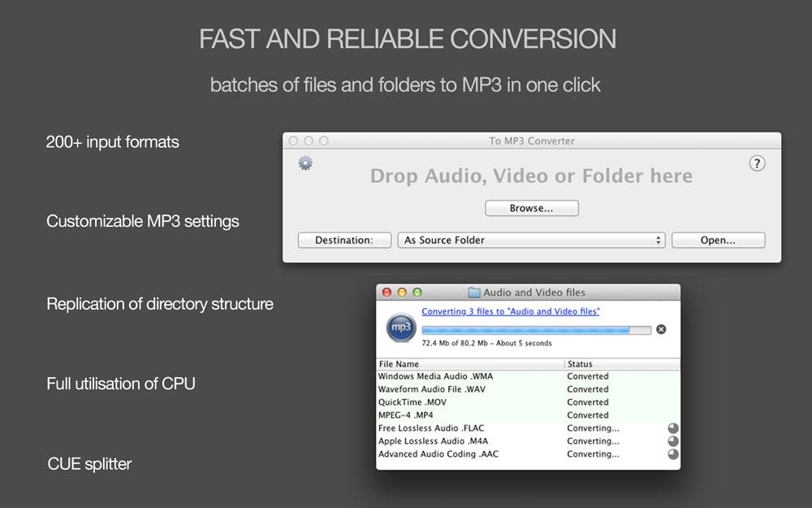Image resolution: width=812 pixels, height=508 pixels.
Task: Open the As Source Folder destination dropdown
Action: 531,240
